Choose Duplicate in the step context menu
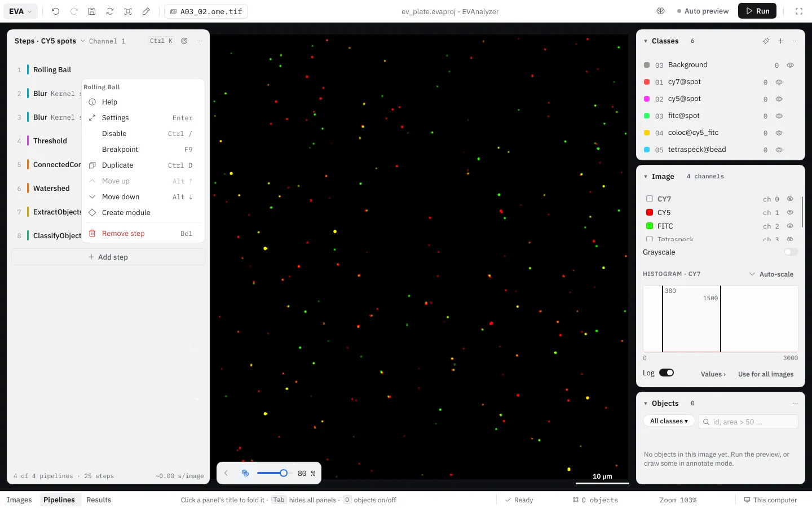This screenshot has height=508, width=812. point(143,165)
